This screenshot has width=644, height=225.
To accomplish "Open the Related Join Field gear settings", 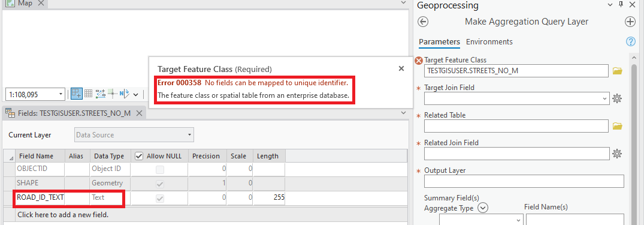I will click(x=617, y=154).
